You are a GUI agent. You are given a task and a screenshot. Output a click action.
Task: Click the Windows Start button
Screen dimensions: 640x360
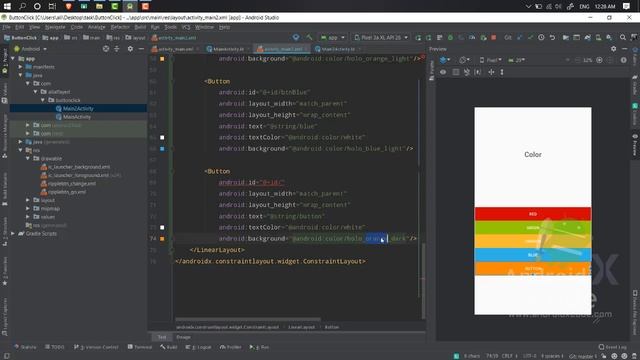point(7,6)
